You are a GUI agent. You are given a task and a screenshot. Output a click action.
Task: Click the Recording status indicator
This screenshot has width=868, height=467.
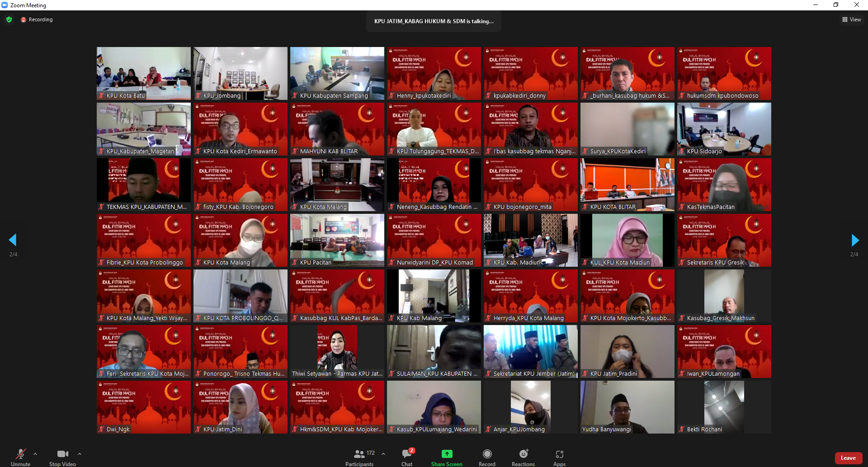click(x=37, y=19)
